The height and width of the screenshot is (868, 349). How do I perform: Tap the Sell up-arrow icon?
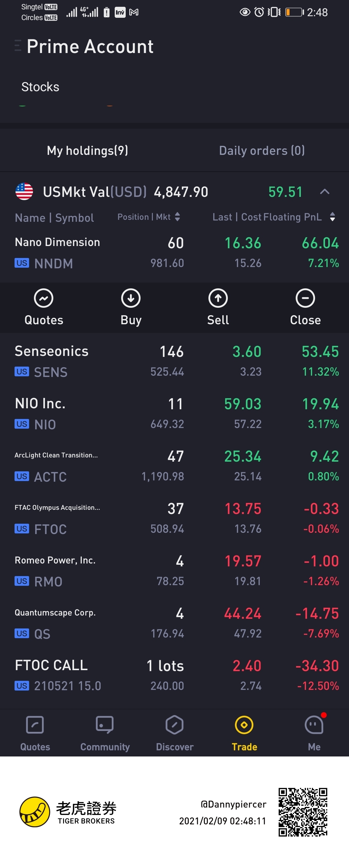(x=218, y=298)
